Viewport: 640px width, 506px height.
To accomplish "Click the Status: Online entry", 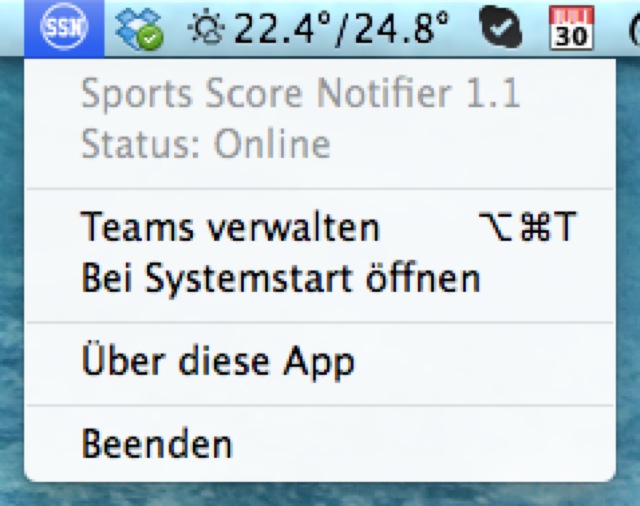I will pos(206,144).
